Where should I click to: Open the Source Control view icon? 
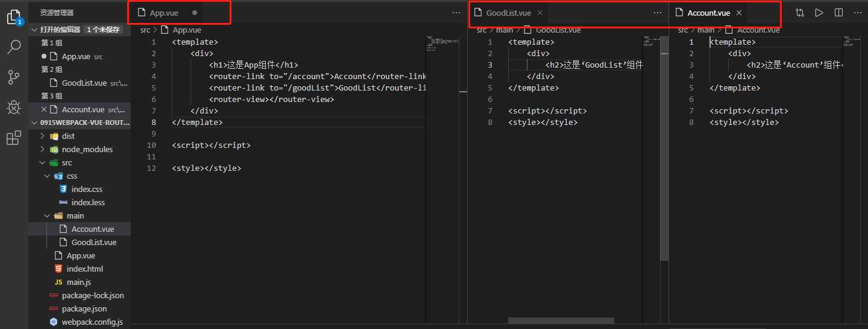click(x=13, y=77)
